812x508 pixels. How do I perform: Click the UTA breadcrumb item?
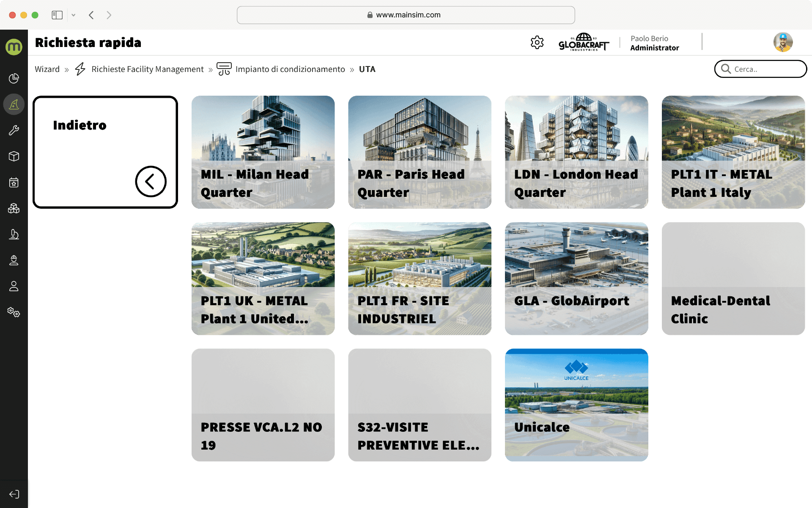pyautogui.click(x=367, y=69)
